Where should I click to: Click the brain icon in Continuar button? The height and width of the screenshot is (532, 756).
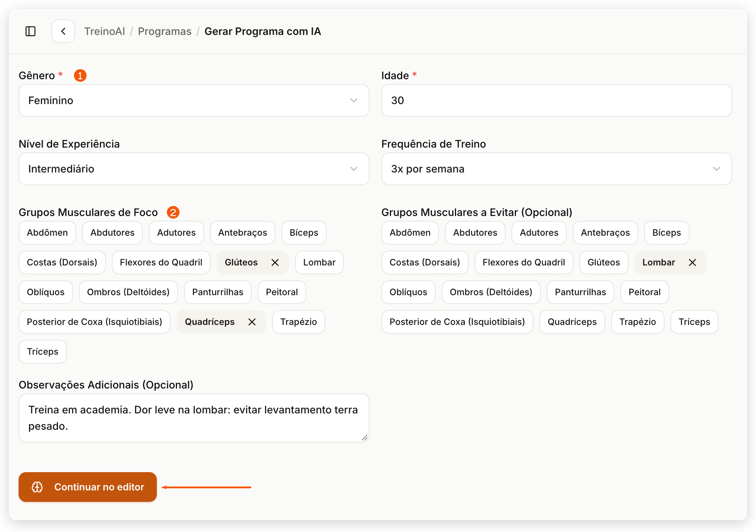coord(37,487)
